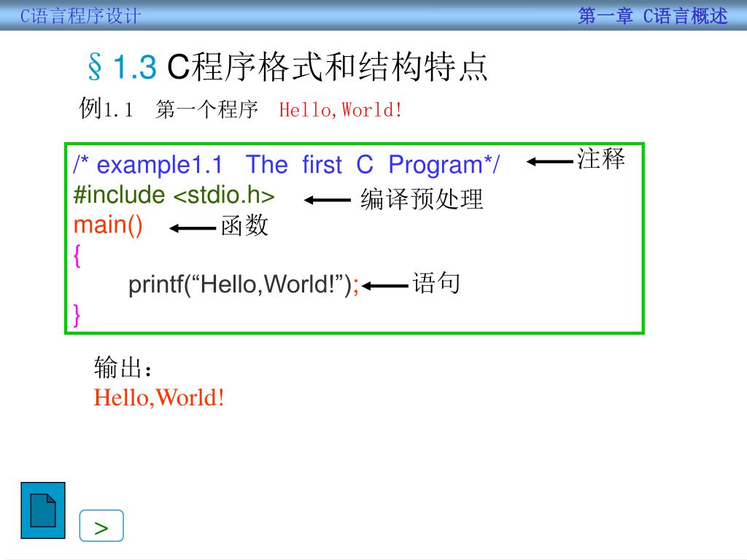
Task: Click the next slide arrow button
Action: pos(101,526)
